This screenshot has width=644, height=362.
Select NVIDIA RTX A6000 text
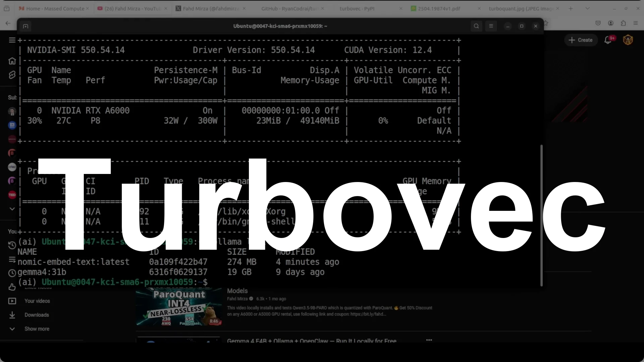click(90, 111)
